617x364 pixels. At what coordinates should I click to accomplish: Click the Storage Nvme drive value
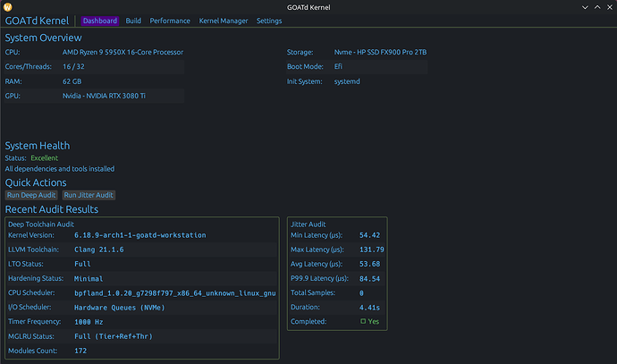378,53
